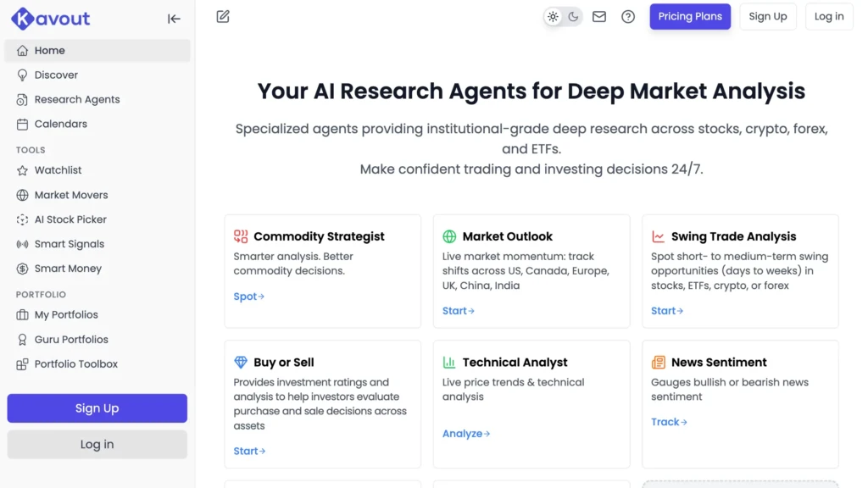Click the News Sentiment newspaper icon

click(x=658, y=363)
